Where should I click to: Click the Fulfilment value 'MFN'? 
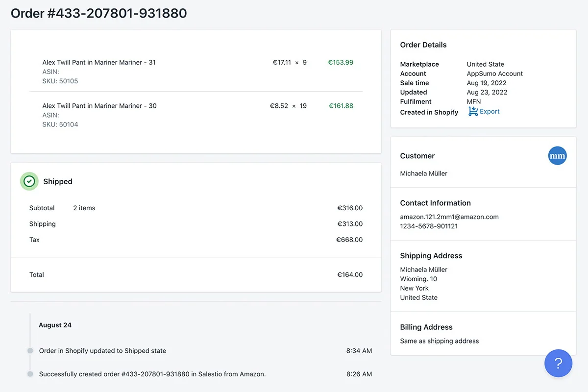pos(474,101)
